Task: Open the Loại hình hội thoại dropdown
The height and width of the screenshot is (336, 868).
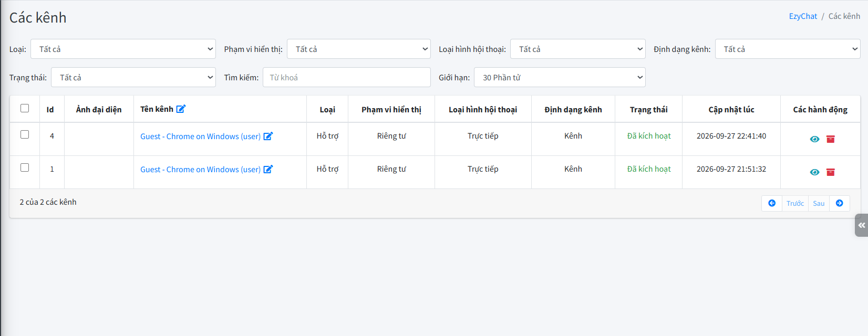Action: click(x=578, y=49)
